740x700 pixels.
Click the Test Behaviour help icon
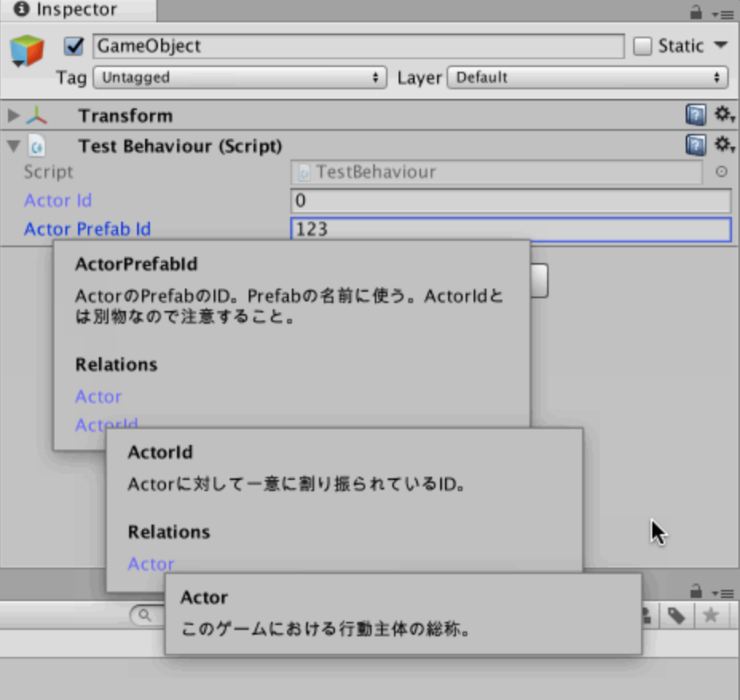pyautogui.click(x=695, y=146)
